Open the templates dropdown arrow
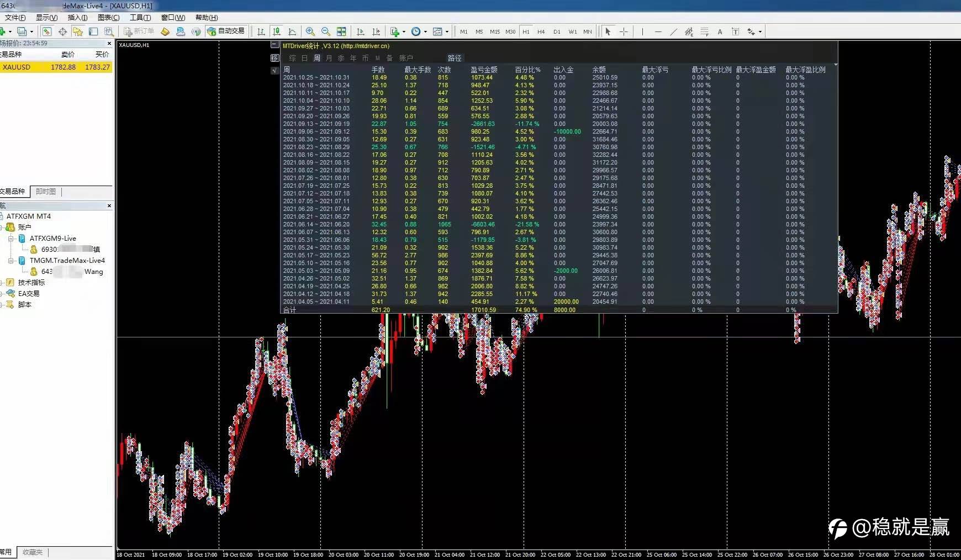Screen dimensions: 961x560 point(447,31)
